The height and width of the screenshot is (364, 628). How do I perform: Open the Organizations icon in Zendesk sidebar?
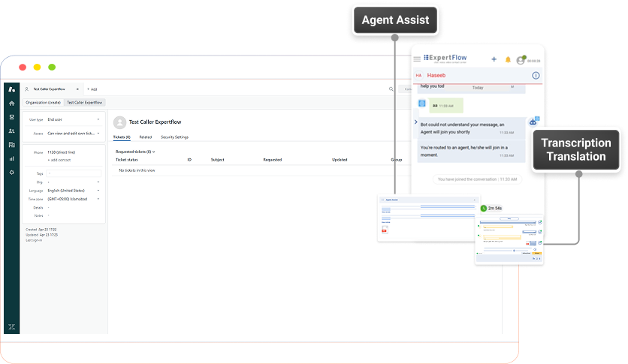(x=11, y=145)
